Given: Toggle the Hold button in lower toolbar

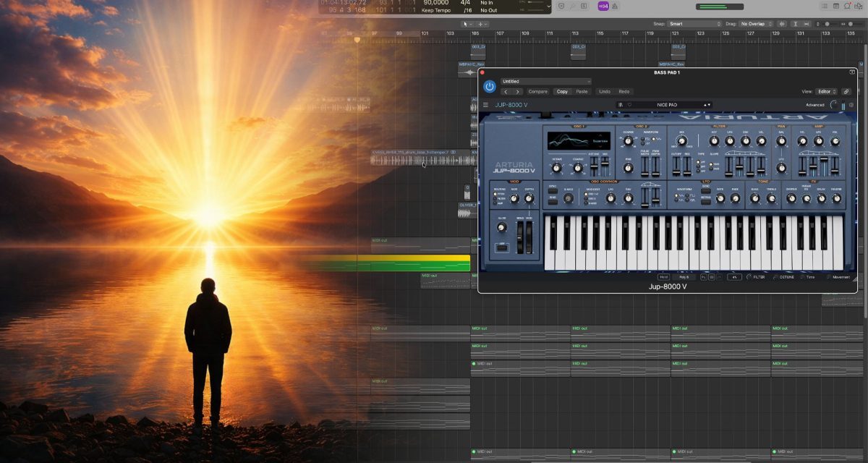Looking at the screenshot, I should coord(663,277).
